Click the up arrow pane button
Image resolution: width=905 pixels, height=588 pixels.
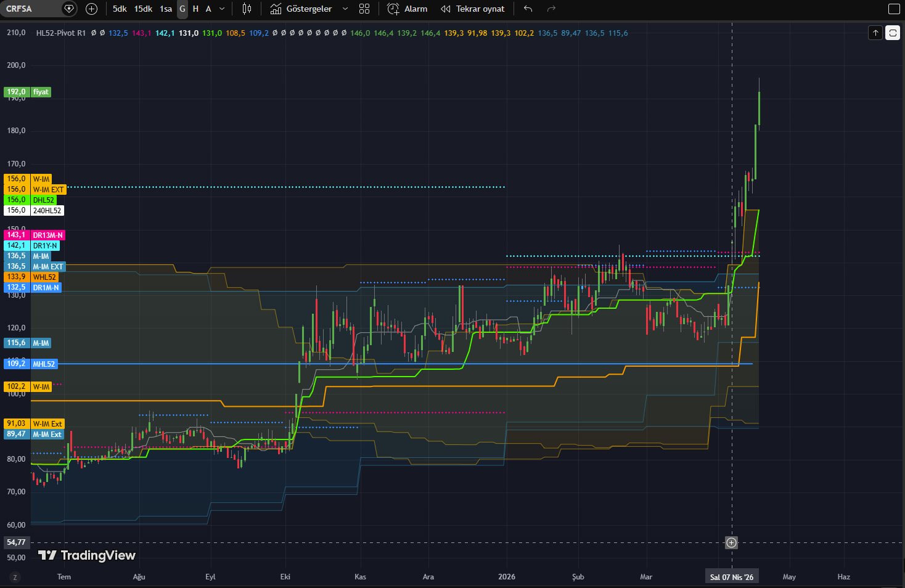pyautogui.click(x=875, y=33)
